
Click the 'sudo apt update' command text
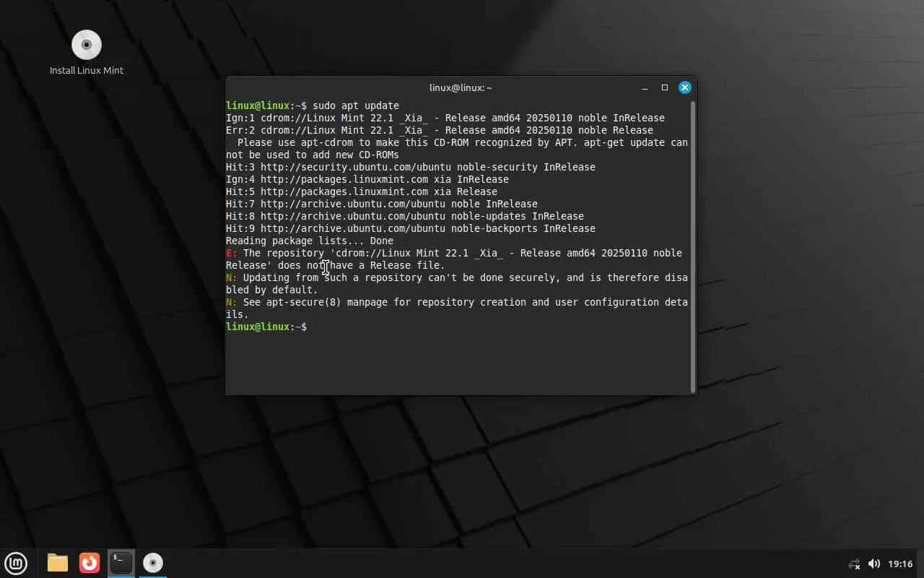click(356, 105)
